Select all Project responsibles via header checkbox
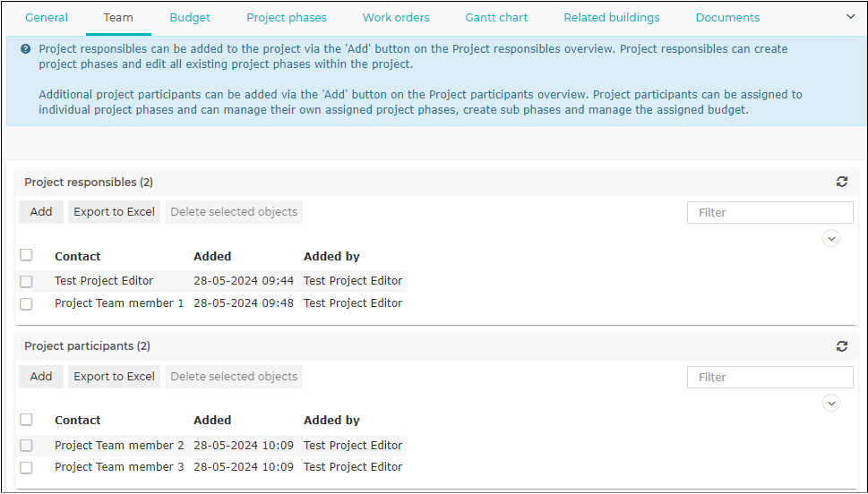Viewport: 868px width, 494px height. tap(26, 255)
